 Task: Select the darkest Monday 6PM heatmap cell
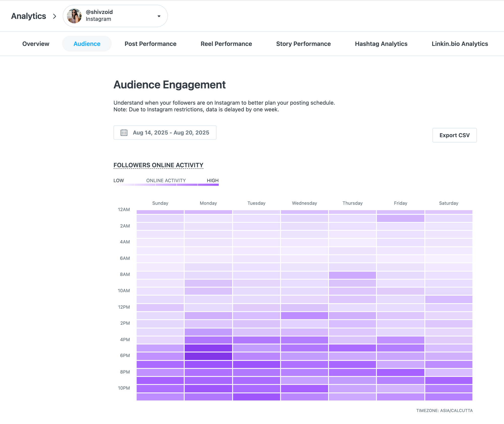click(x=208, y=356)
